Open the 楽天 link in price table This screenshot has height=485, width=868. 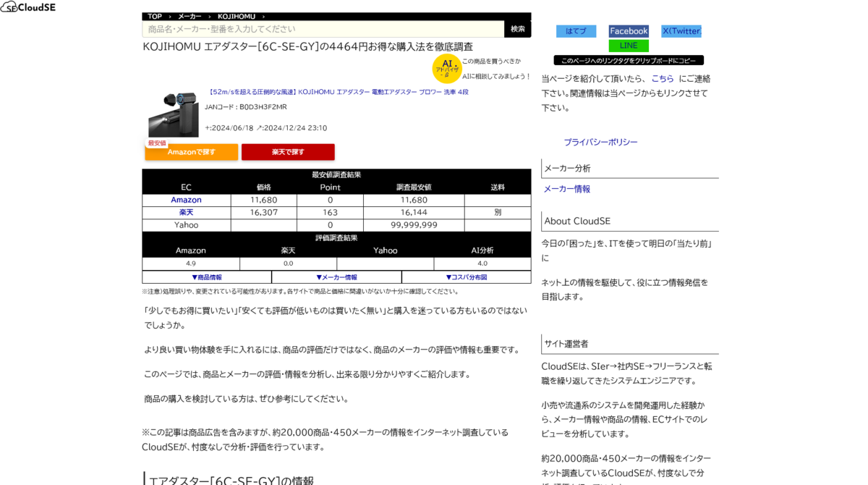click(x=187, y=212)
